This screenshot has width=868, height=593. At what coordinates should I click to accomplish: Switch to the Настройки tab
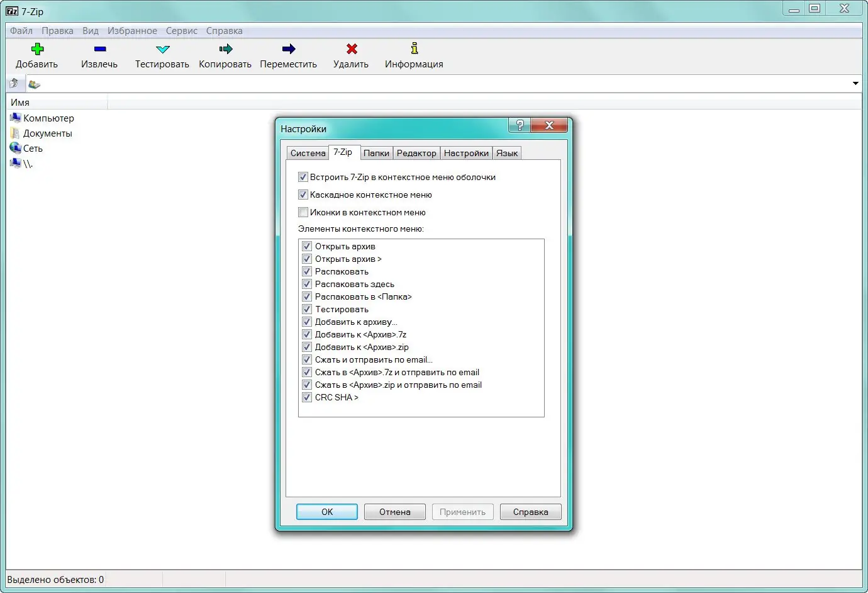click(x=466, y=153)
